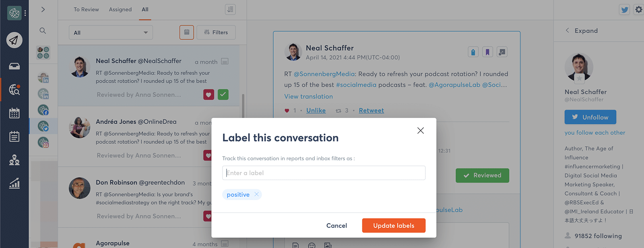644x248 pixels.
Task: Switch to the To Review tab
Action: (86, 9)
